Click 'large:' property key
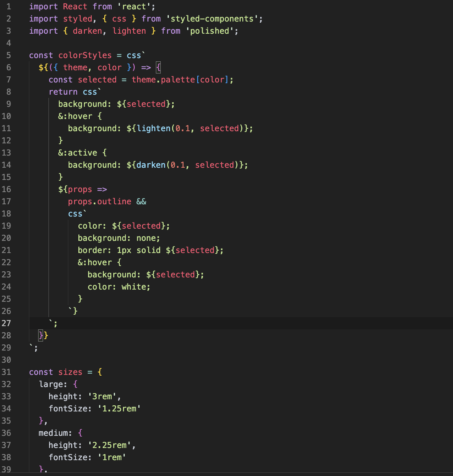Viewport: 453px width, 476px height. 53,384
